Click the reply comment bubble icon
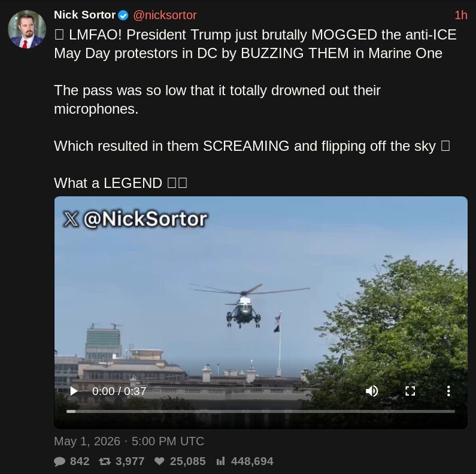Screen dimensions: 476x474 59,461
